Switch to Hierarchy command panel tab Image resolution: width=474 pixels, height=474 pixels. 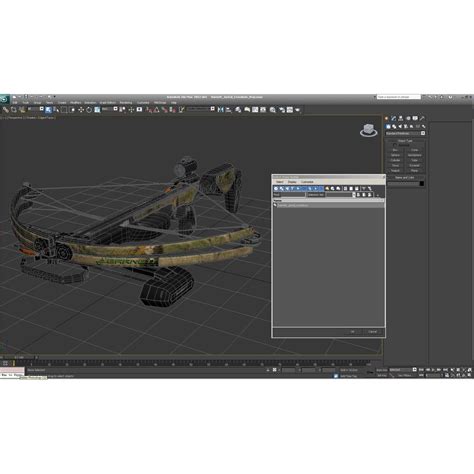(400, 118)
